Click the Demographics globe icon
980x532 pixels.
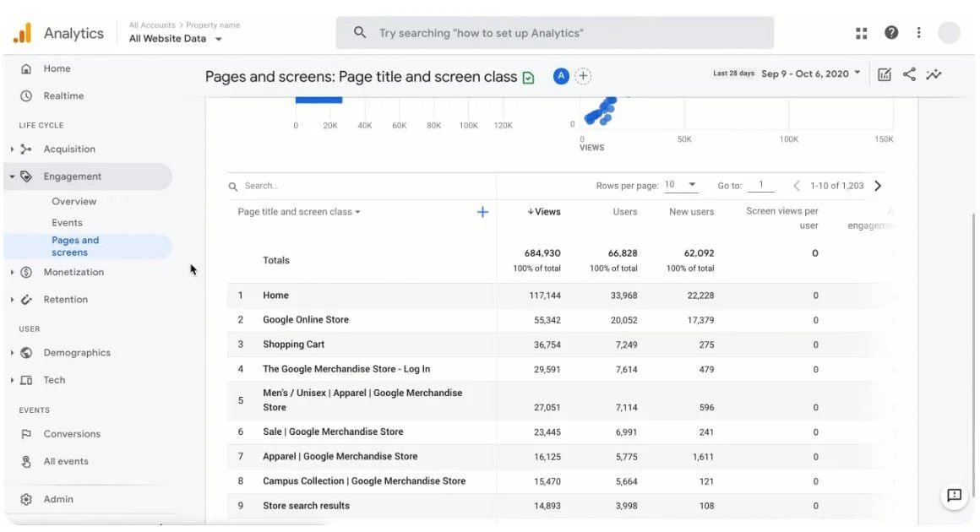26,353
